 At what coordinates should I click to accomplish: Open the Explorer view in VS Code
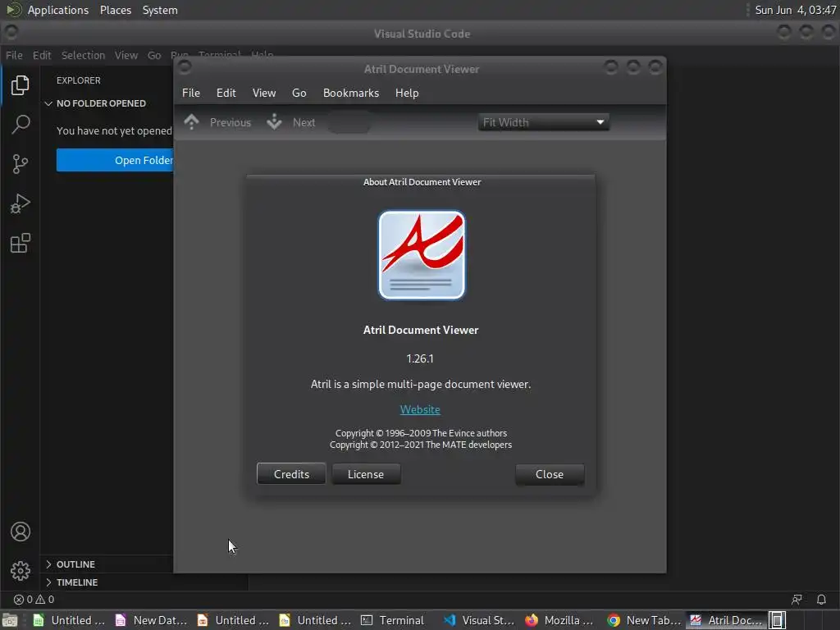point(20,85)
